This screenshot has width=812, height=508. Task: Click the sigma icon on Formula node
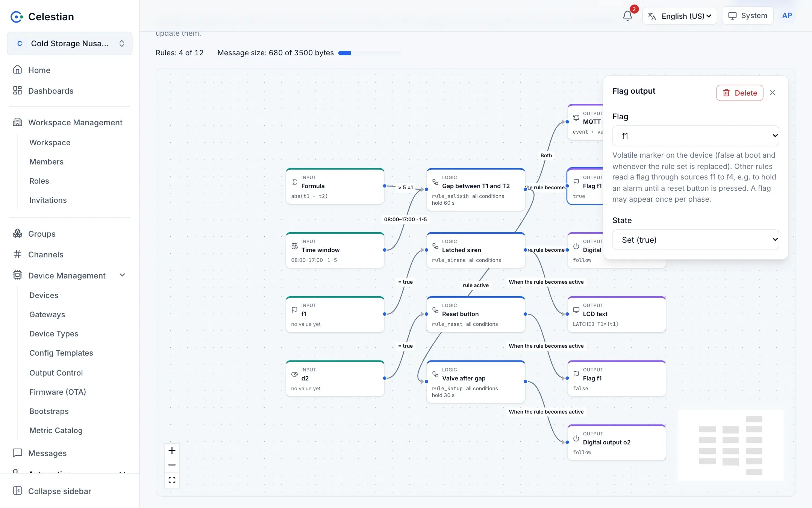[x=295, y=182]
